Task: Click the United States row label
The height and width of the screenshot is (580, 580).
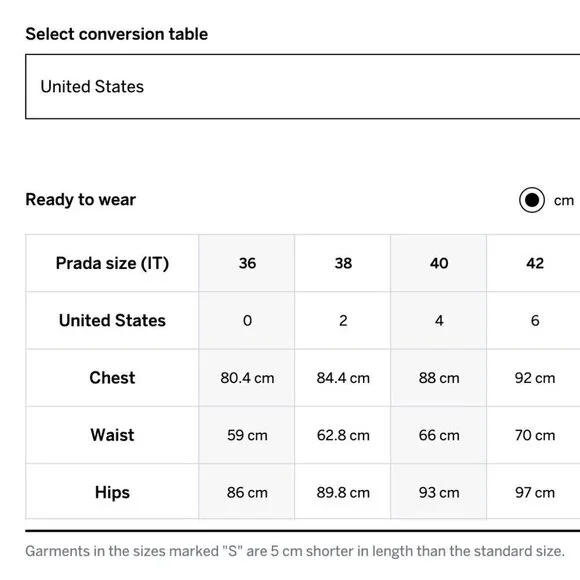Action: point(112,320)
